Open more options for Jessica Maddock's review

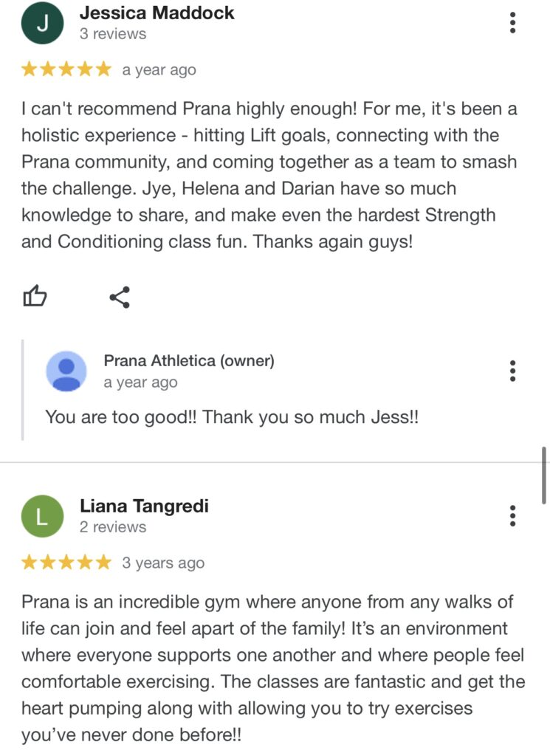point(512,22)
